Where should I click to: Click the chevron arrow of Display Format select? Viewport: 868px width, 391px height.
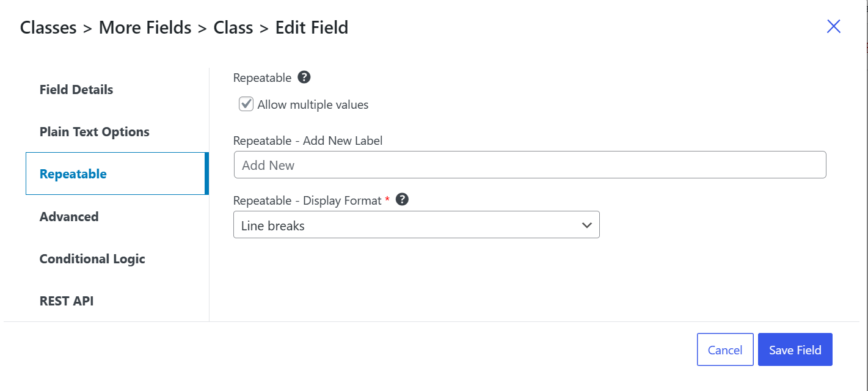[x=586, y=225]
